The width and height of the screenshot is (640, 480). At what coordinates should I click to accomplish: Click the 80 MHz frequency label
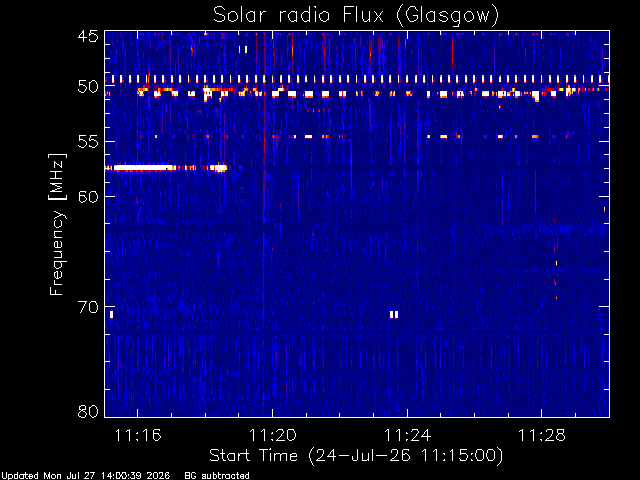pos(88,411)
